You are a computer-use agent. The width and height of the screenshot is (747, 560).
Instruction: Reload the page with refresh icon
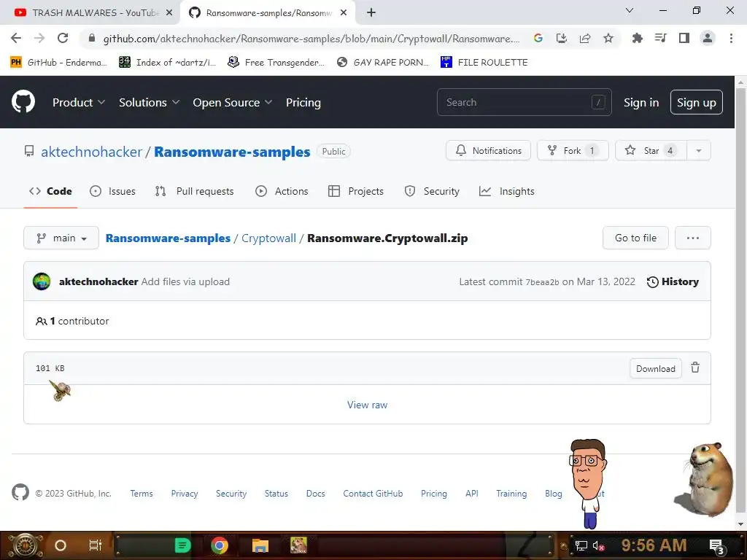tap(63, 38)
